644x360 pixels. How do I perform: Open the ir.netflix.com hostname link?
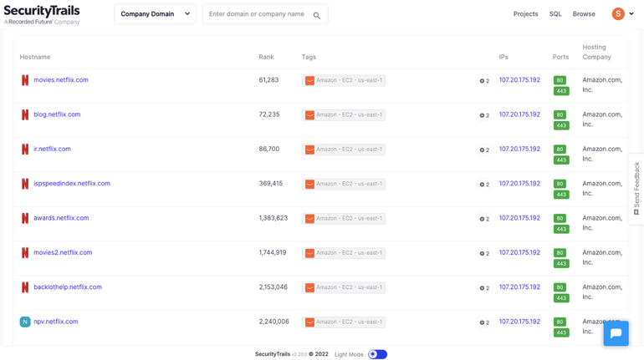(x=52, y=149)
